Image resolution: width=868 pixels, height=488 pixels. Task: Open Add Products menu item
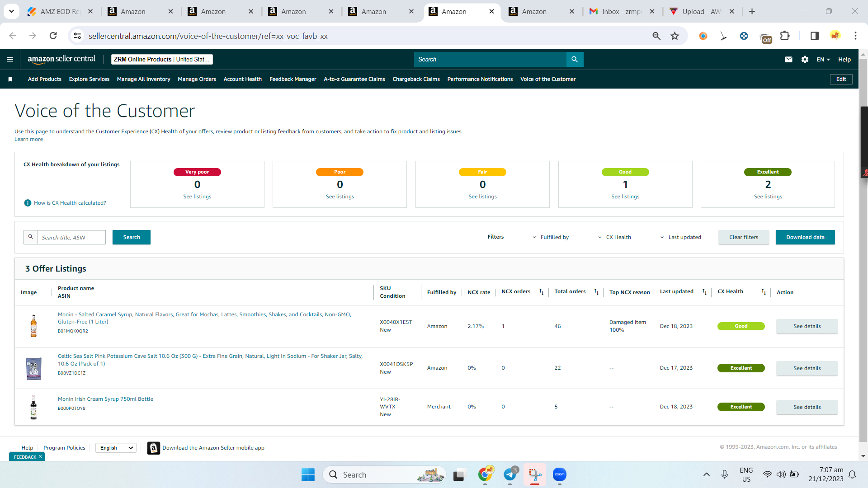45,79
